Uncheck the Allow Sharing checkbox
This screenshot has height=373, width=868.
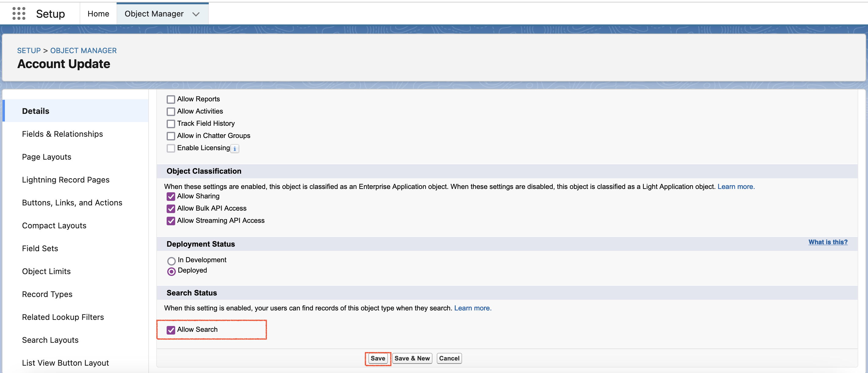tap(171, 197)
